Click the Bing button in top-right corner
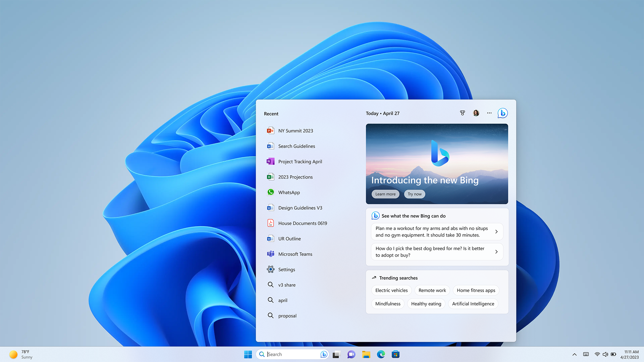Screen dimensions: 644x362 coord(502,113)
